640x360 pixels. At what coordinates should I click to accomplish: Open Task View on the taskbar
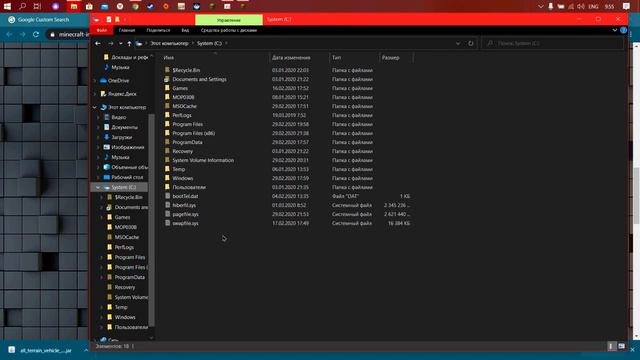point(37,7)
